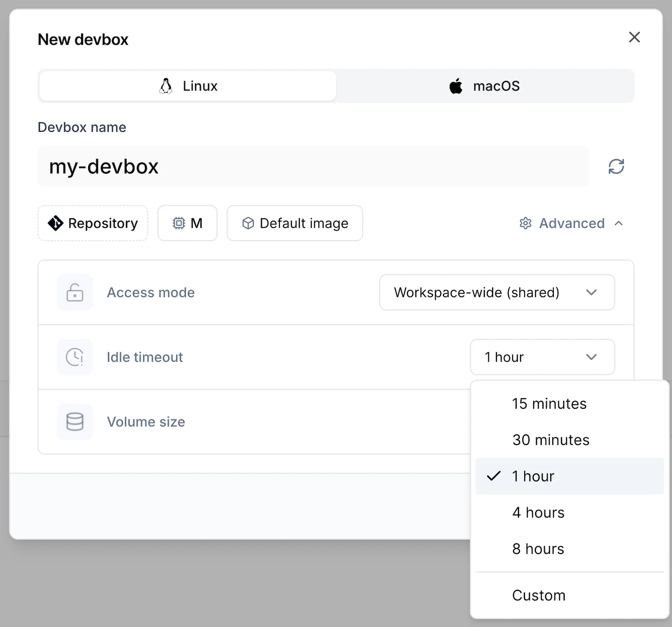Choose the checked 1 hour option
Viewport: 672px width, 627px height.
[x=570, y=476]
